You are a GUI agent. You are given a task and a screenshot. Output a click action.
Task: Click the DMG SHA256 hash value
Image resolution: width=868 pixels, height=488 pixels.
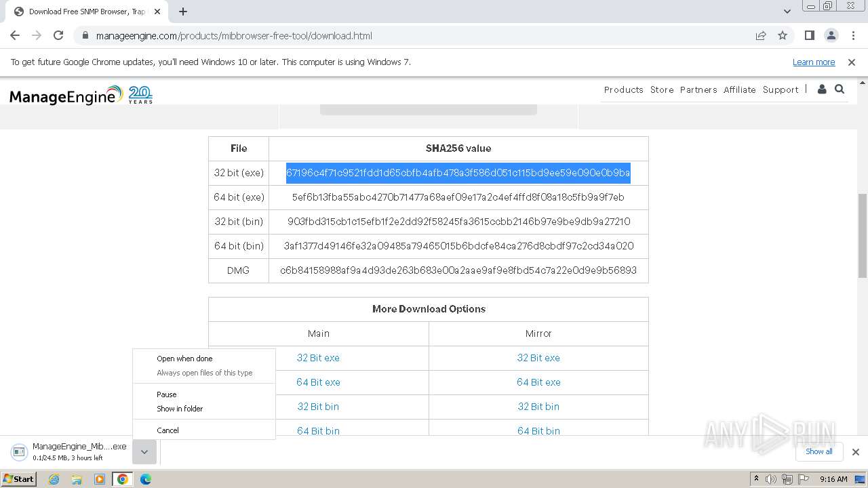click(x=458, y=270)
